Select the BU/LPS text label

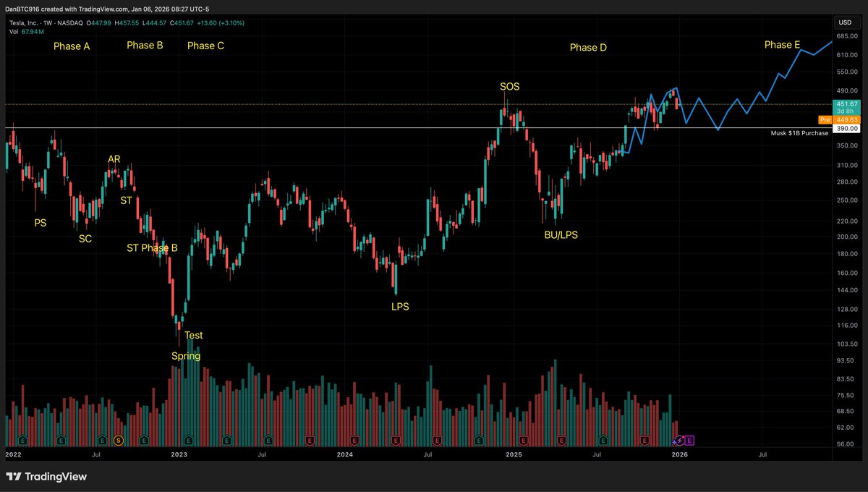(x=561, y=235)
